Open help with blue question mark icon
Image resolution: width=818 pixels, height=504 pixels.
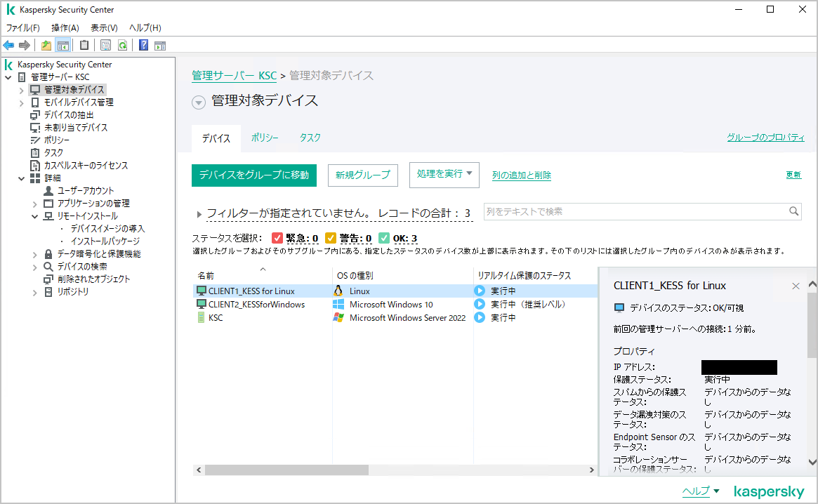pyautogui.click(x=143, y=46)
